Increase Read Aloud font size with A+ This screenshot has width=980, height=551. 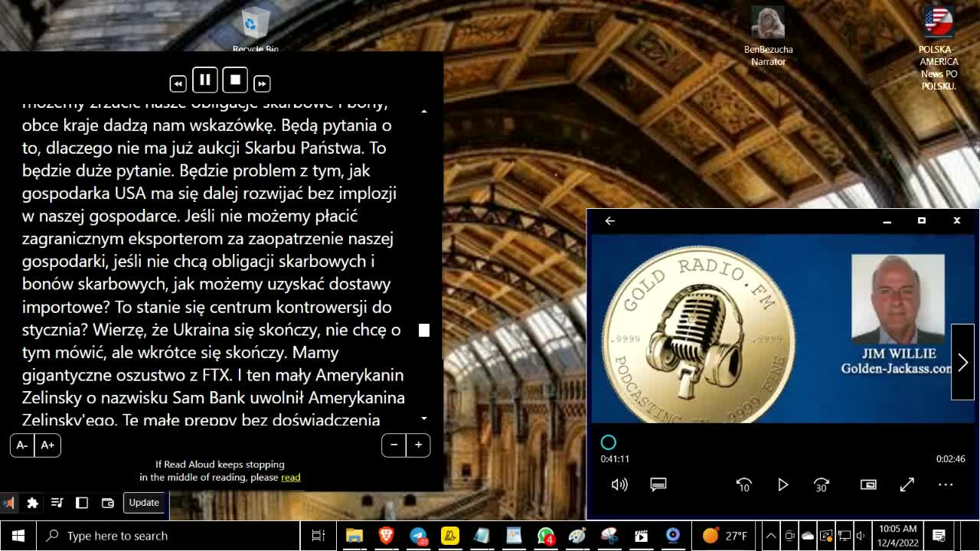[47, 445]
